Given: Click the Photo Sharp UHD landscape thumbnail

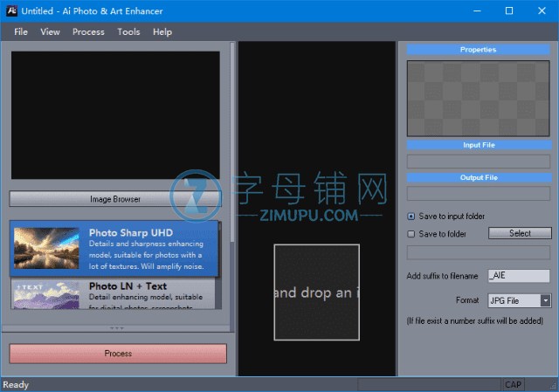Looking at the screenshot, I should click(46, 249).
